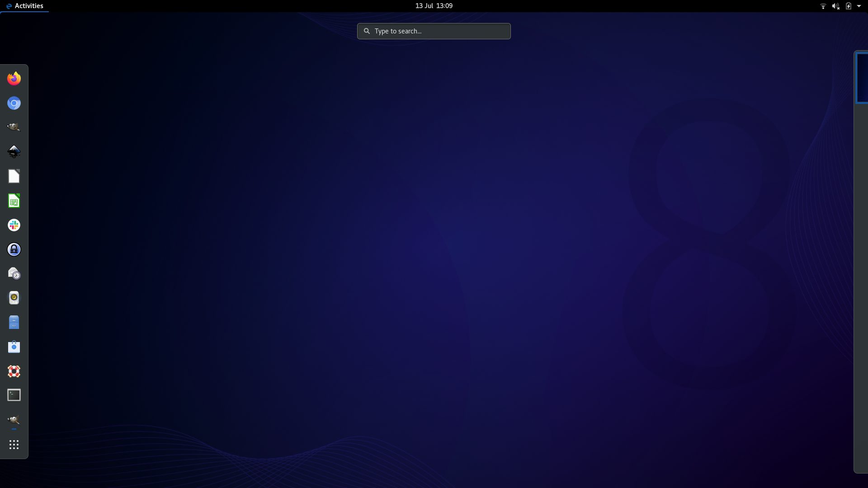Open the date and time calendar menu

pos(434,6)
